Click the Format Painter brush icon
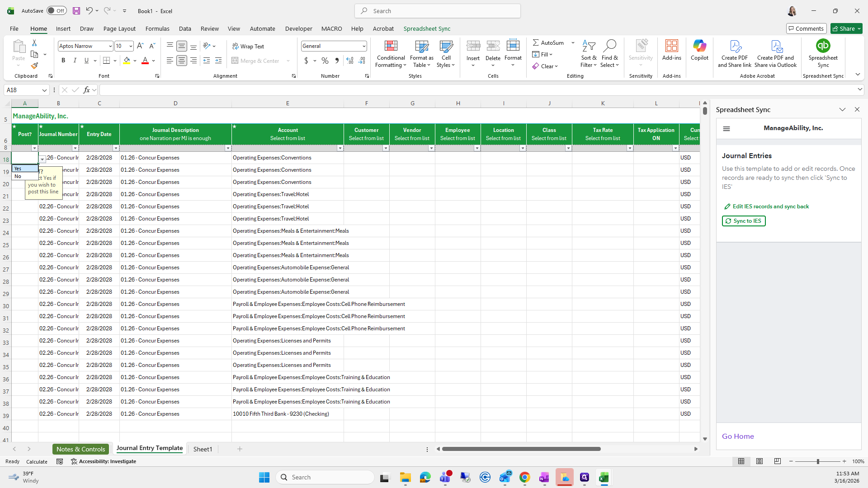Viewport: 868px width, 488px height. 34,66
